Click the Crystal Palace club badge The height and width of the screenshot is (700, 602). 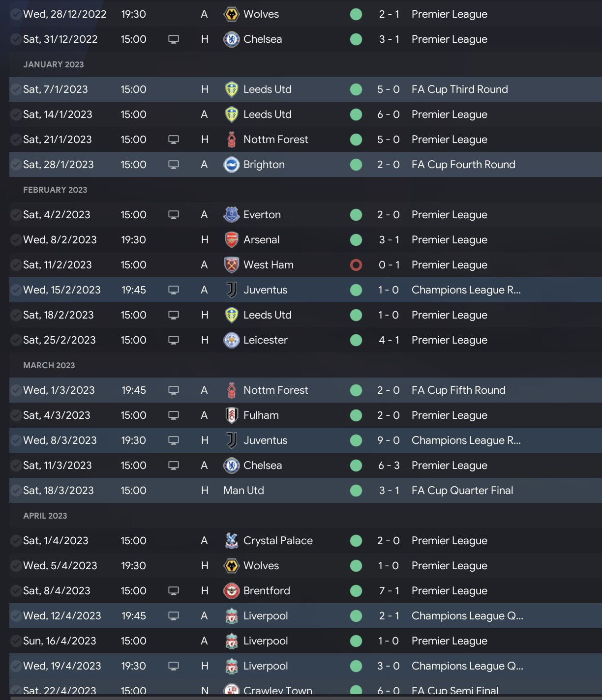[231, 541]
